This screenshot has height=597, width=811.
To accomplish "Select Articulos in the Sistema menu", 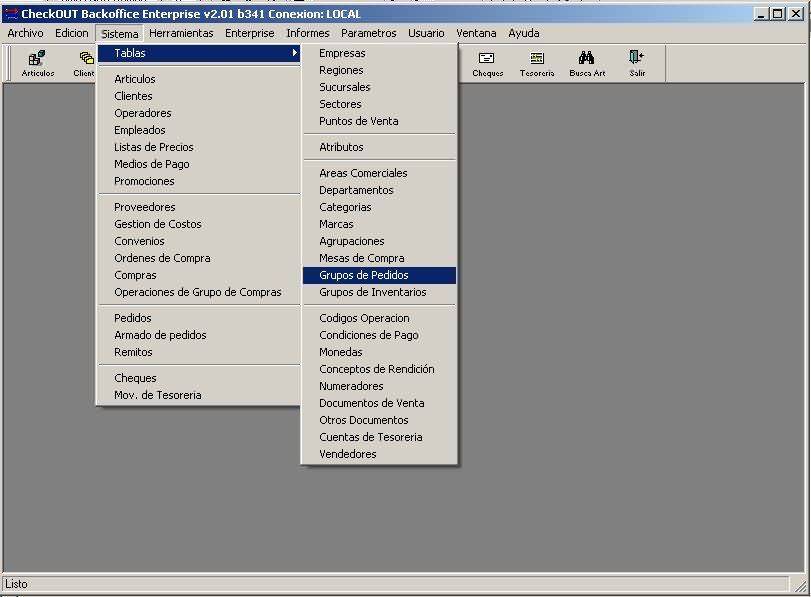I will (x=199, y=79).
